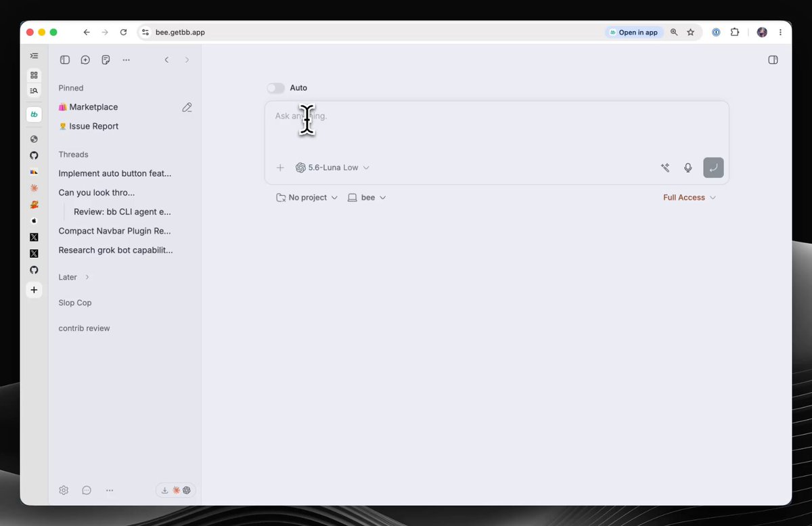Expand the Later section
The width and height of the screenshot is (812, 526).
point(74,277)
